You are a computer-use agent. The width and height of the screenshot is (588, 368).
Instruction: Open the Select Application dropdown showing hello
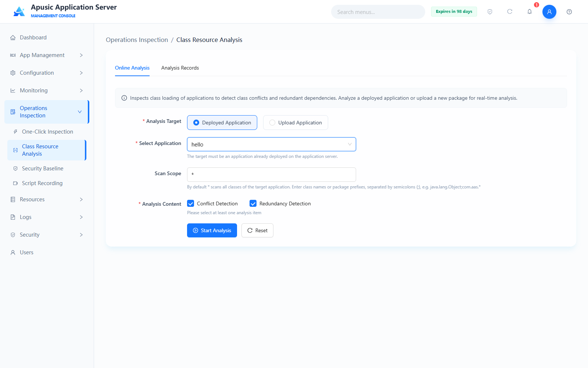272,144
